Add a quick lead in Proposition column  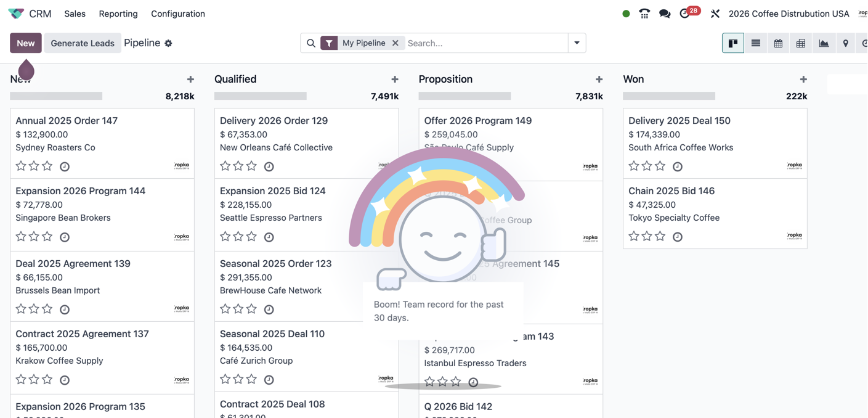[599, 80]
